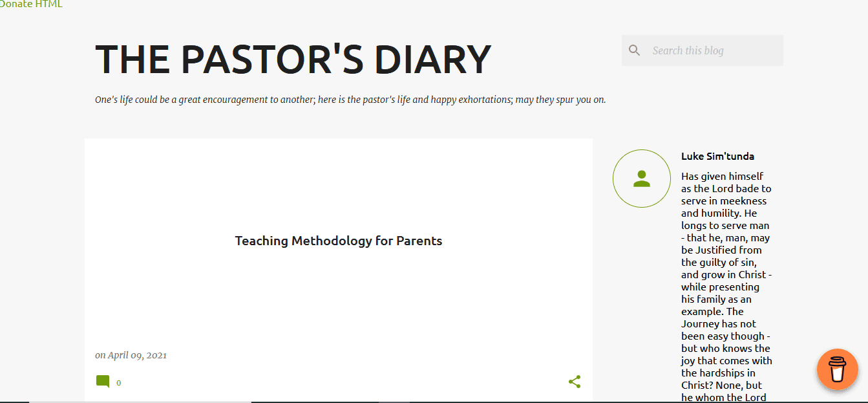Click the blog tagline beginning One's life
This screenshot has height=403, width=868.
pyautogui.click(x=350, y=100)
